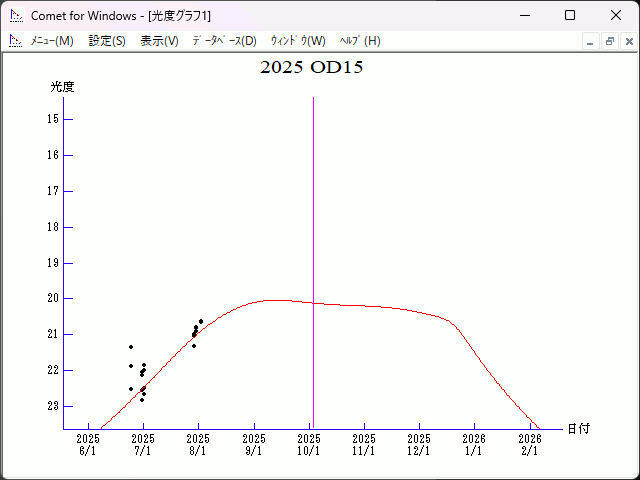Click the vertical current-date line on graph
Image resolution: width=640 pixels, height=480 pixels.
(314, 250)
